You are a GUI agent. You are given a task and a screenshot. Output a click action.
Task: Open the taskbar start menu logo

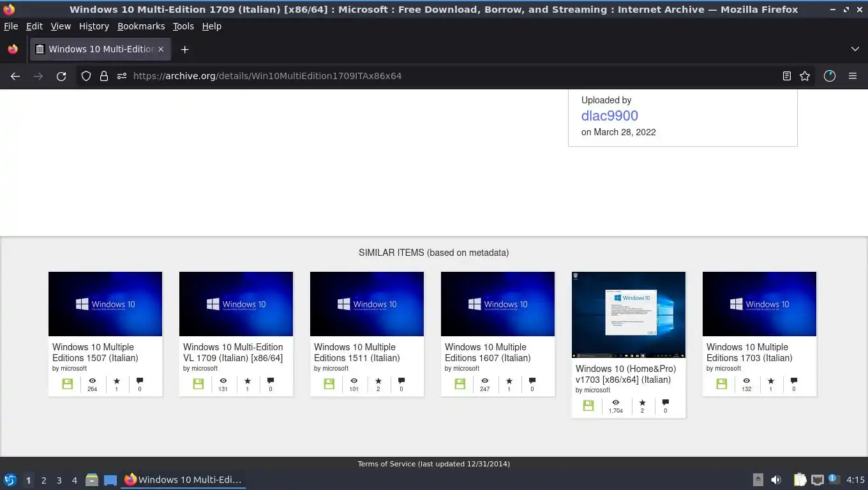[x=10, y=480]
